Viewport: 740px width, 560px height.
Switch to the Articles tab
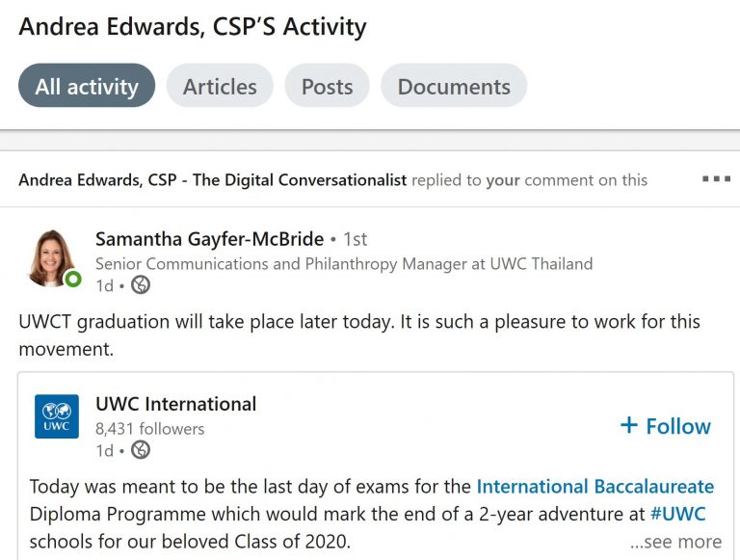point(220,86)
